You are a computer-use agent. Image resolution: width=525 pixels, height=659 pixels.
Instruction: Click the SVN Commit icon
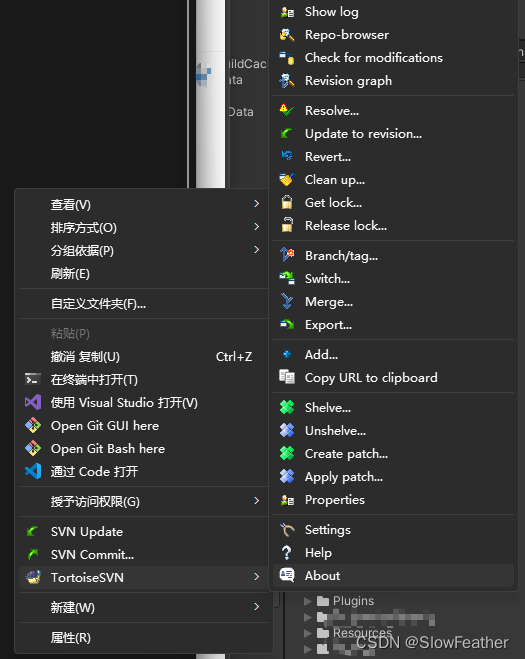[33, 554]
